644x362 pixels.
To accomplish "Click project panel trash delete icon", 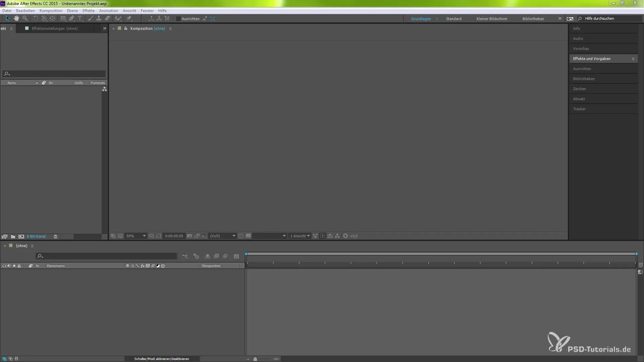I will click(x=55, y=237).
